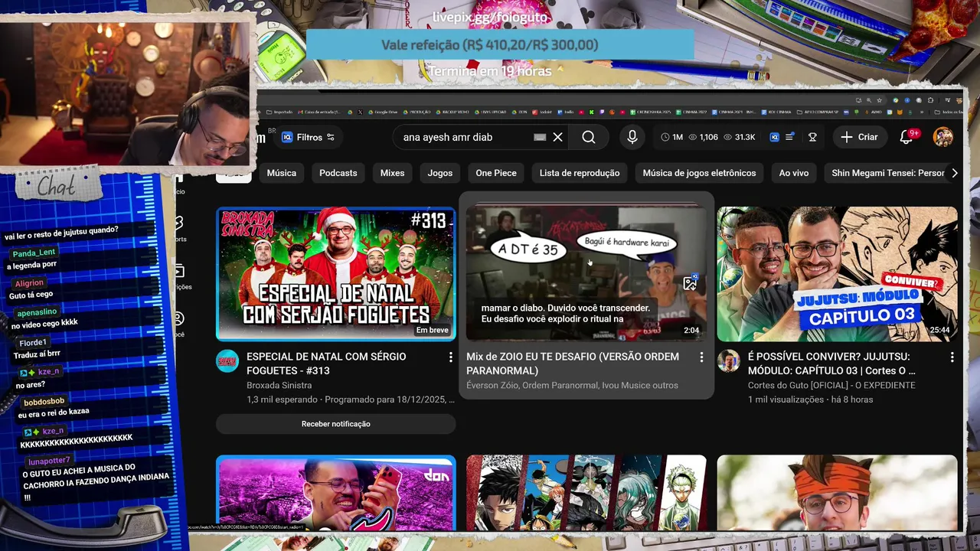Select the Ao vivo chip

pyautogui.click(x=794, y=173)
